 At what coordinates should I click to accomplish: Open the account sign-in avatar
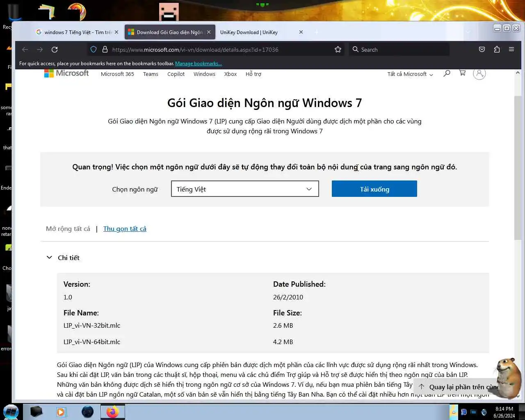[479, 74]
